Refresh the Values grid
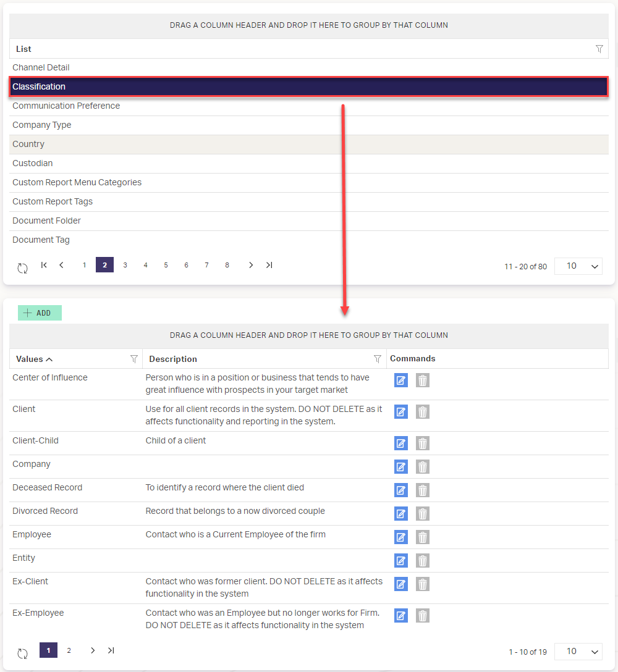Image resolution: width=618 pixels, height=672 pixels. pos(22,653)
